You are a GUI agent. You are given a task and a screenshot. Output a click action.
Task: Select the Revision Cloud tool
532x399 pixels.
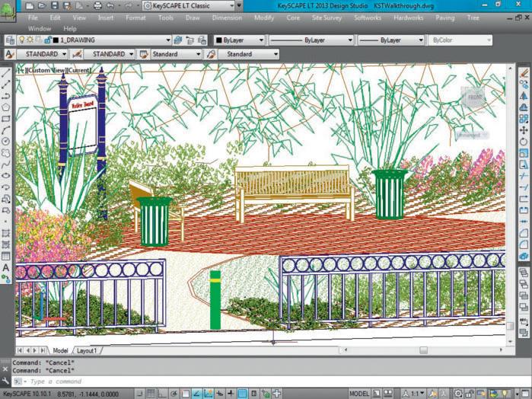6,153
